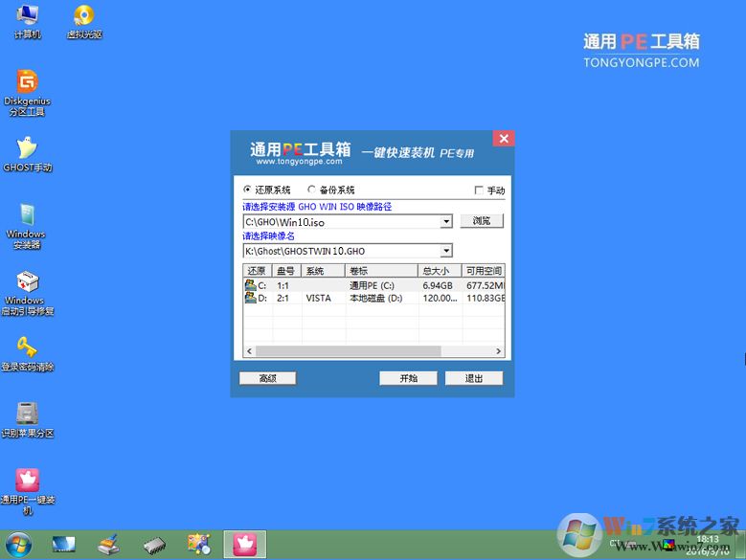Expand the Win10.iso source path dropdown
746x560 pixels.
446,221
